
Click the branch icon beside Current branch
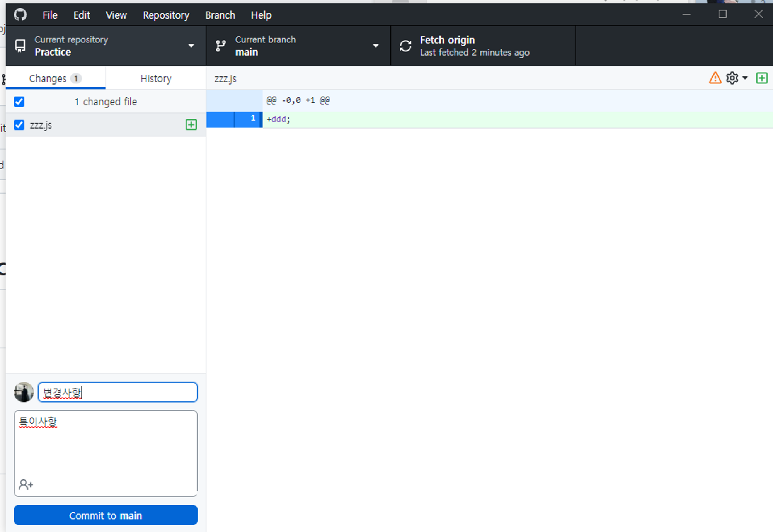tap(221, 46)
